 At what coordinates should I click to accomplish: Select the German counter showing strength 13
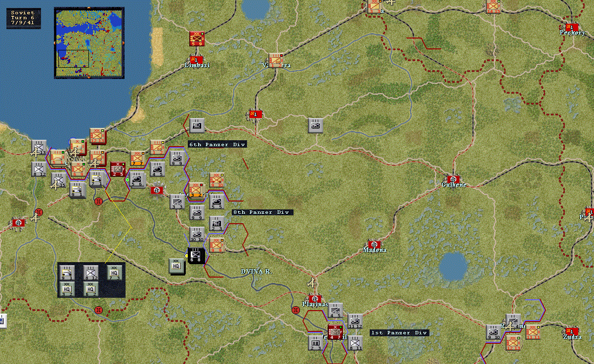(39, 147)
